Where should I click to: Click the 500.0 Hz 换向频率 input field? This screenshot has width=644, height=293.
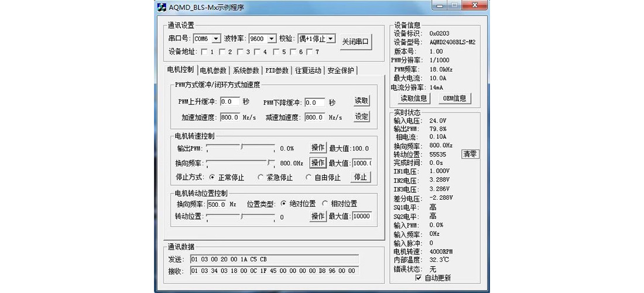[x=217, y=205]
